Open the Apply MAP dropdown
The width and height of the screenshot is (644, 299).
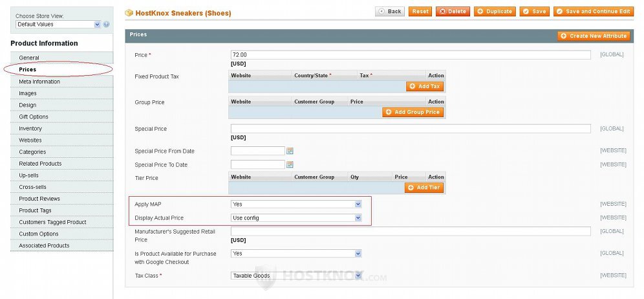click(296, 204)
